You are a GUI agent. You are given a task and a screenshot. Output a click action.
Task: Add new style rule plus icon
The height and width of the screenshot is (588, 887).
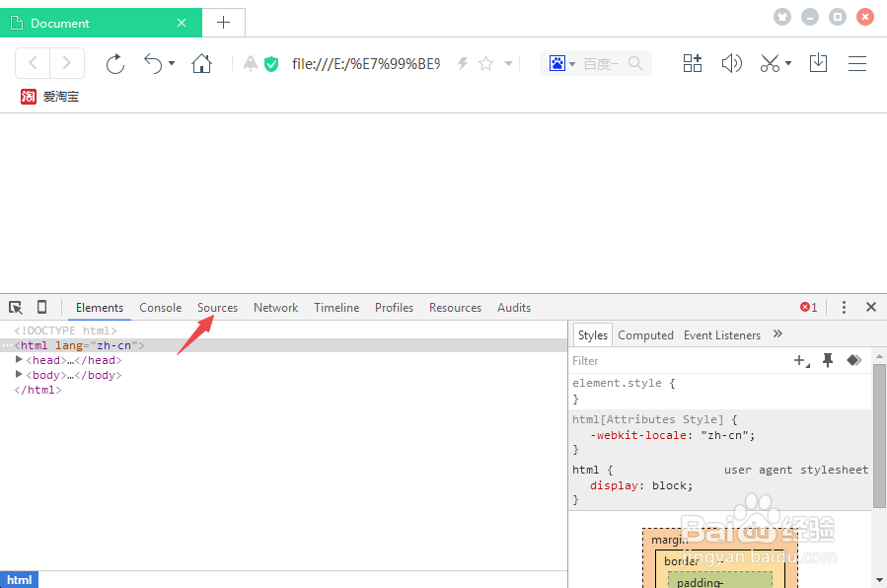tap(801, 361)
